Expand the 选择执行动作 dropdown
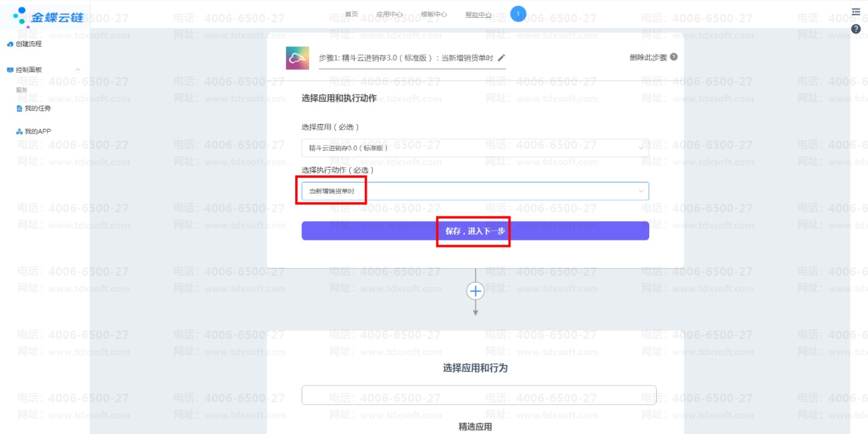Image resolution: width=868 pixels, height=434 pixels. (475, 191)
